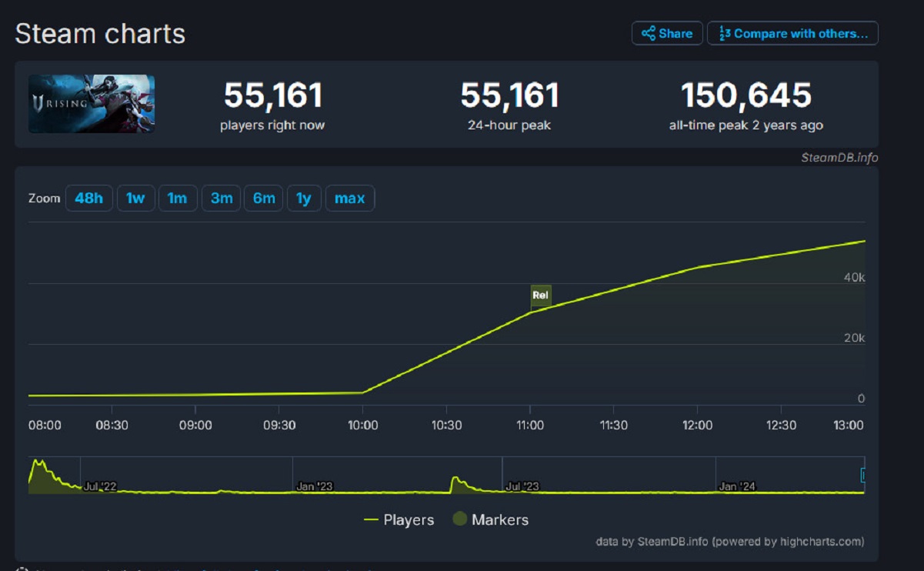The width and height of the screenshot is (924, 571).
Task: Click Jan '23 in the navigator timeline
Action: pyautogui.click(x=315, y=486)
